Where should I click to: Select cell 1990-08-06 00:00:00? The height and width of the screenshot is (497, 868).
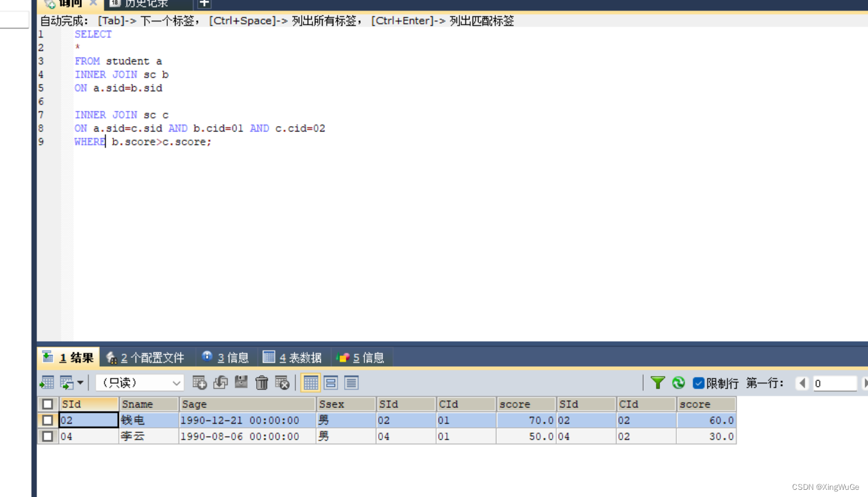tap(247, 437)
